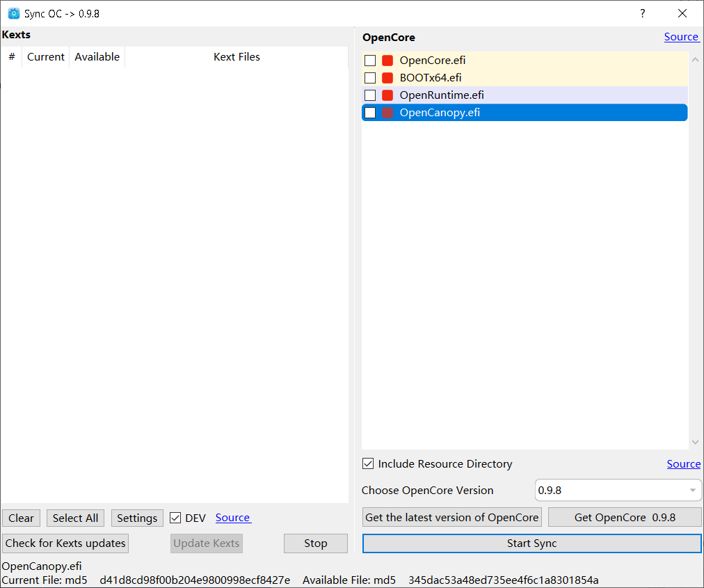Check the OpenRuntime.efi checkbox
Viewport: 704px width, 588px height.
[370, 95]
